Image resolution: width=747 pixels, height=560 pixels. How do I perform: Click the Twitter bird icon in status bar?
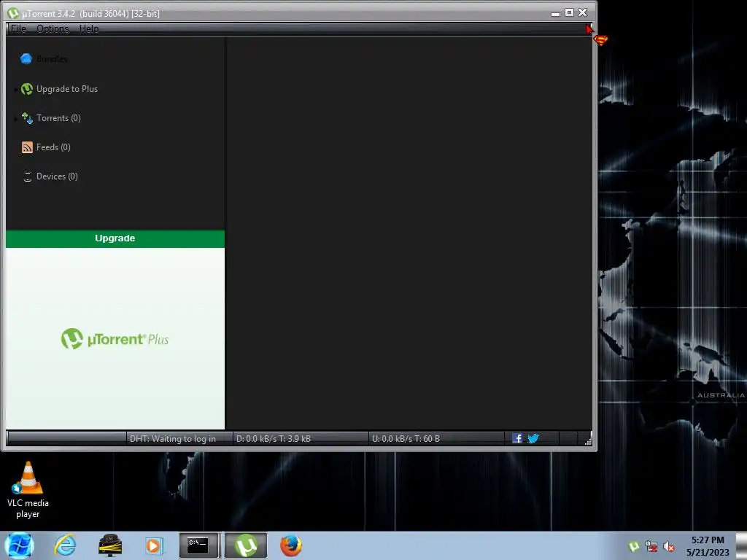(533, 438)
